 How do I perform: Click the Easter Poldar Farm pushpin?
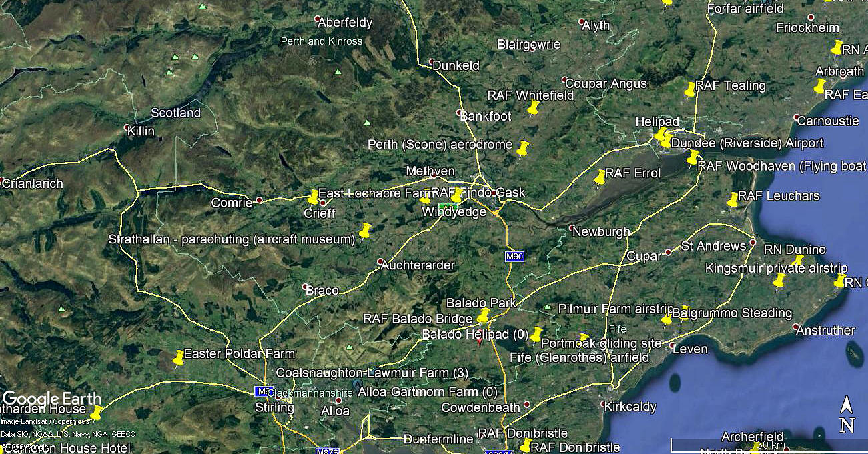click(178, 359)
